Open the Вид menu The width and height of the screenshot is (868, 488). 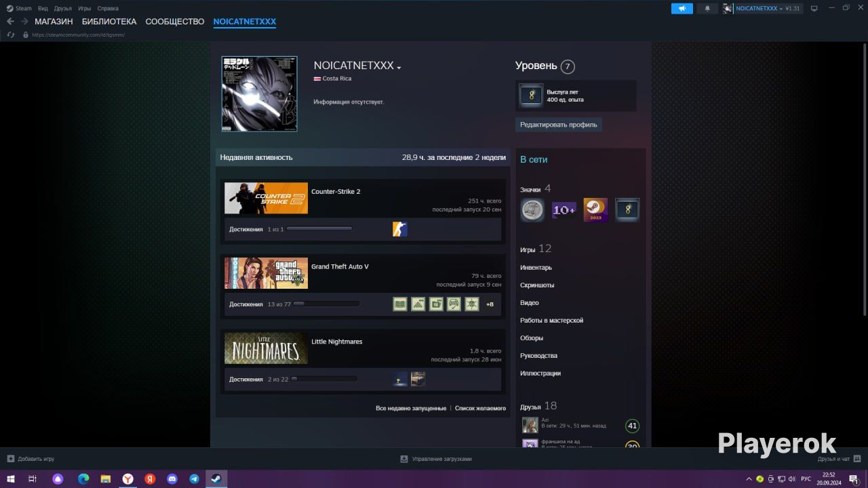43,8
